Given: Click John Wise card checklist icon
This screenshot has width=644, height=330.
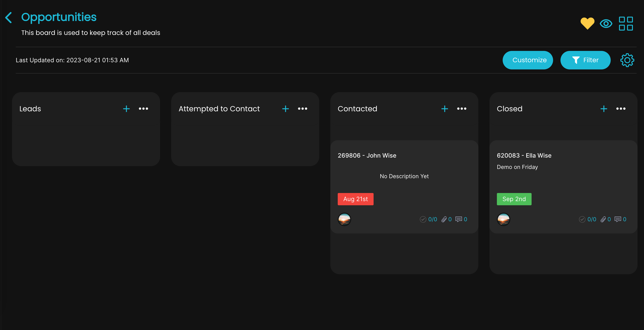Looking at the screenshot, I should point(423,219).
